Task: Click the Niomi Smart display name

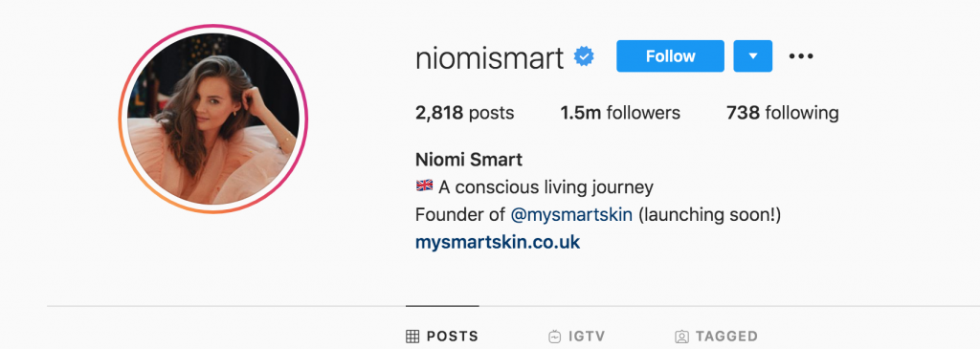Action: click(469, 160)
